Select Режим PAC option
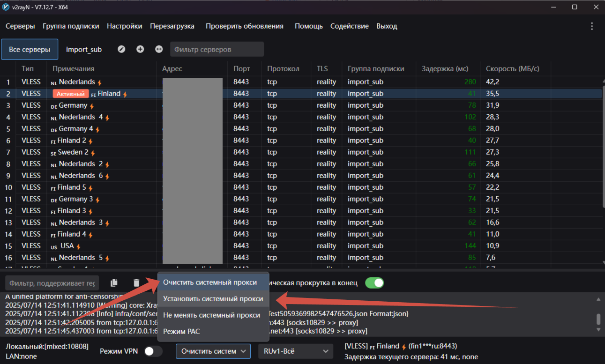Image resolution: width=605 pixels, height=364 pixels. tap(213, 331)
